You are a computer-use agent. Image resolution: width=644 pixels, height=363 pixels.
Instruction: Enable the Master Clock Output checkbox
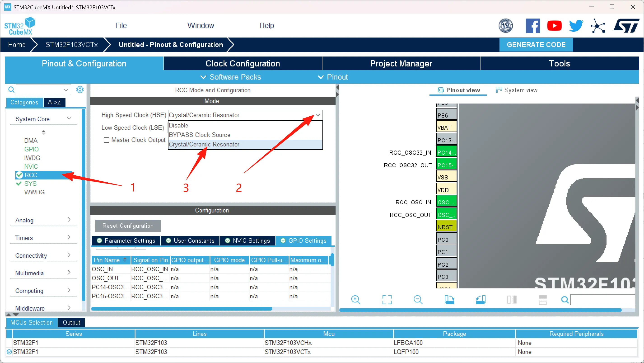107,140
